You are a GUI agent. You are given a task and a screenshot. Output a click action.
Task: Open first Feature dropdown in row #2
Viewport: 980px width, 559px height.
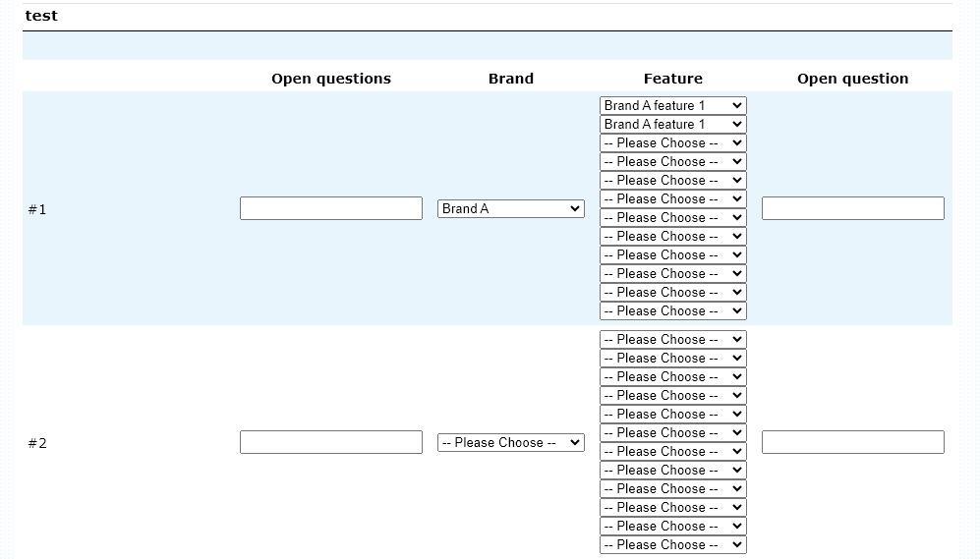coord(672,339)
